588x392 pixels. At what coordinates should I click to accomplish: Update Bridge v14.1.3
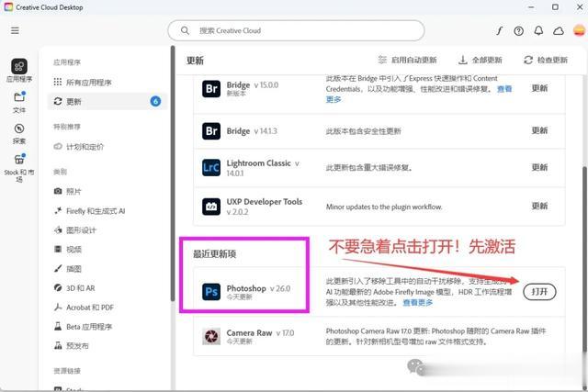(x=539, y=130)
